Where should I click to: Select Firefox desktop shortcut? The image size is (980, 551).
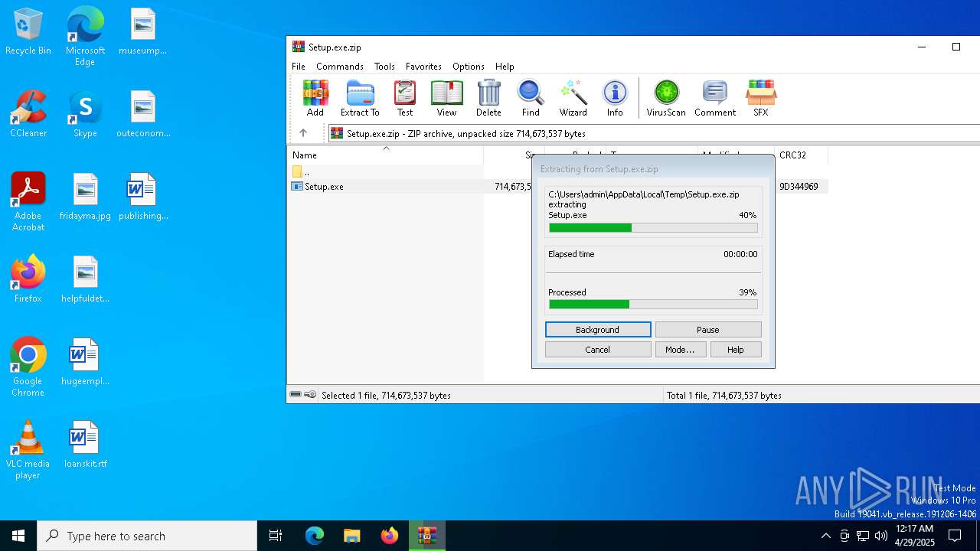(28, 279)
